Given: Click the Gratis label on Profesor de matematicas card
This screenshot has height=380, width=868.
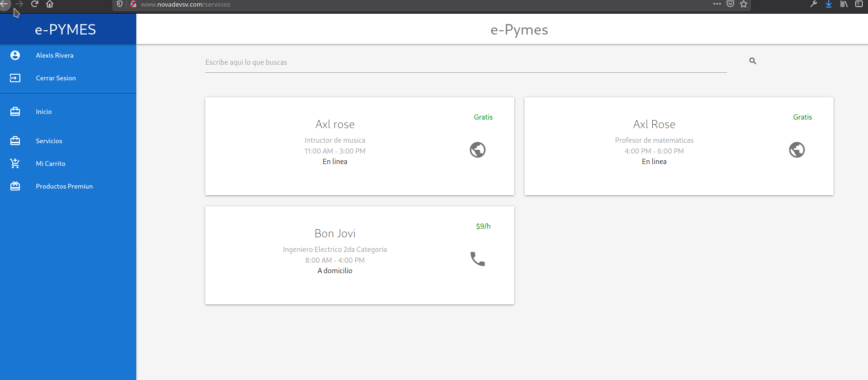Looking at the screenshot, I should tap(803, 117).
